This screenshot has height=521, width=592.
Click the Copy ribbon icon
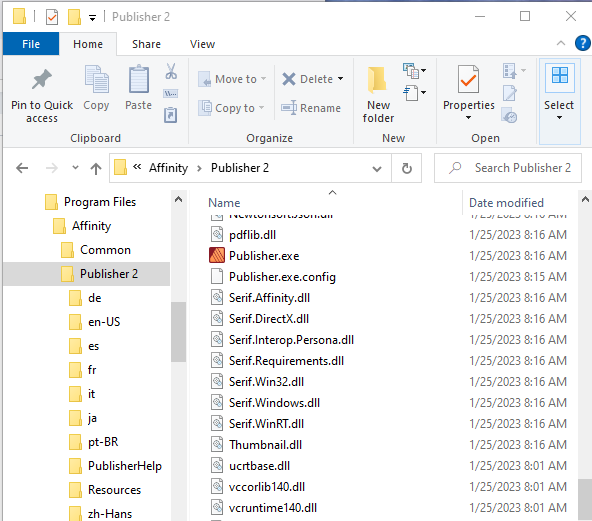97,79
